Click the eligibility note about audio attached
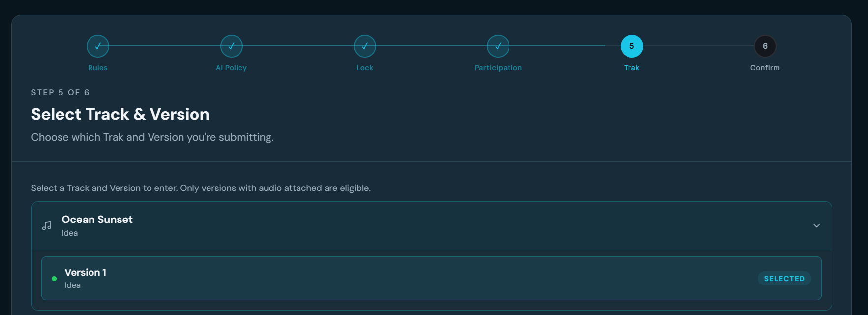 [x=201, y=188]
